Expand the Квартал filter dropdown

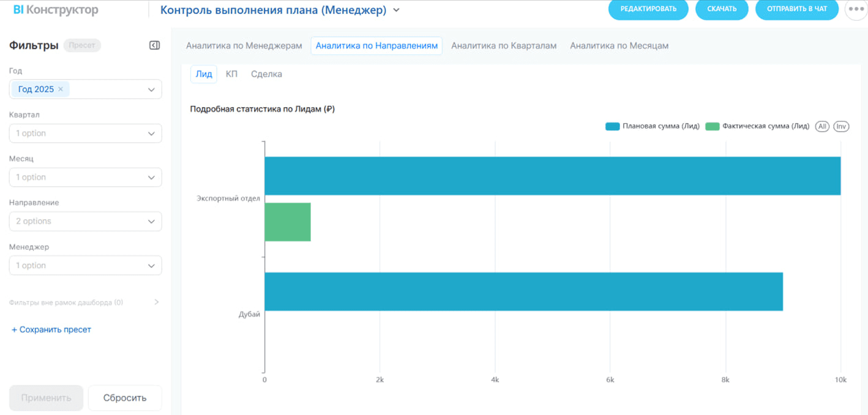click(x=85, y=133)
